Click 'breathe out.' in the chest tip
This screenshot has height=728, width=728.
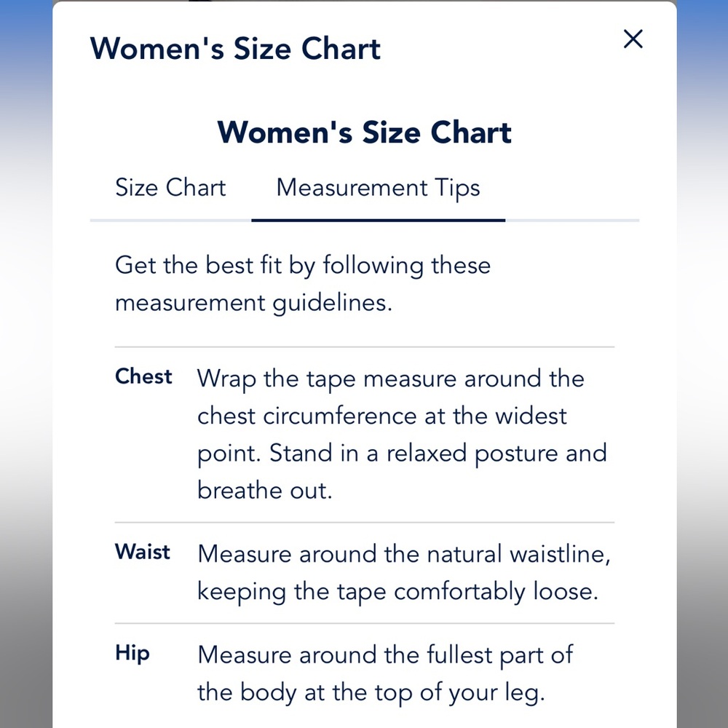click(265, 490)
